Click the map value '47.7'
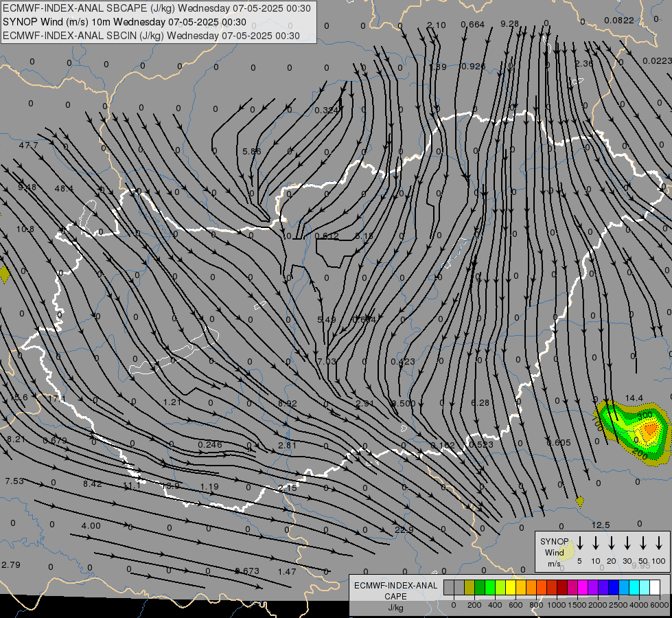The image size is (672, 618). click(28, 146)
